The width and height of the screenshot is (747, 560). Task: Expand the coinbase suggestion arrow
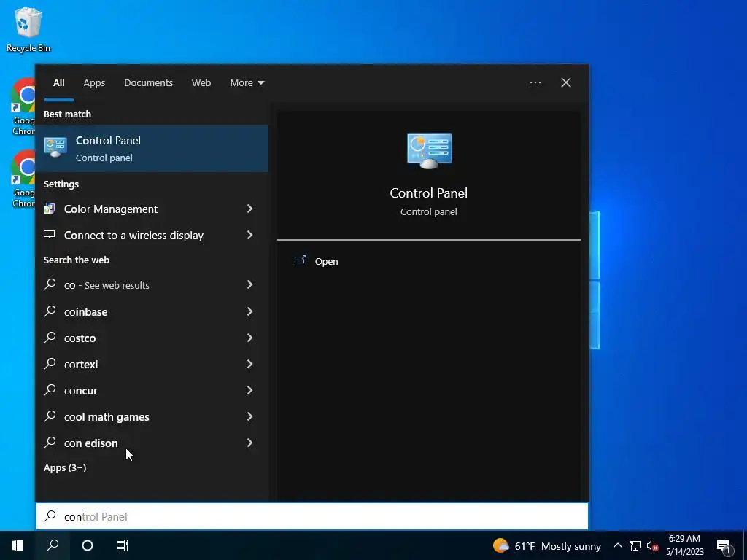click(x=249, y=311)
